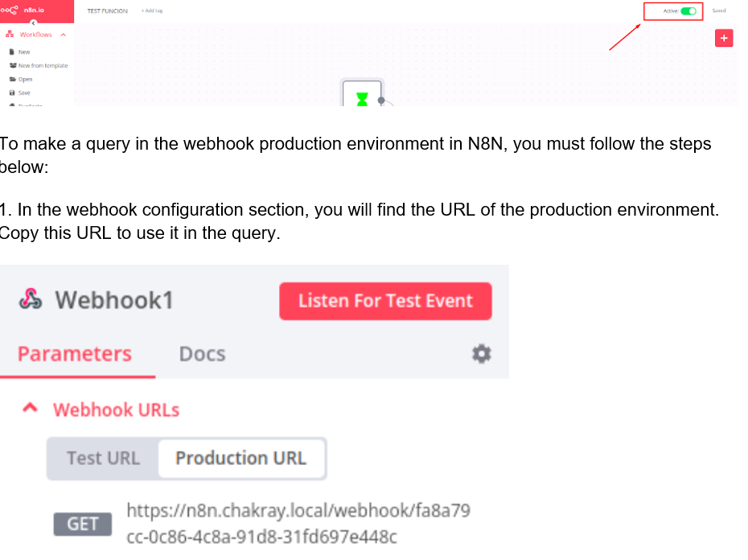Viewport: 748px width, 560px height.
Task: Click the red plus add-node button
Action: point(723,38)
